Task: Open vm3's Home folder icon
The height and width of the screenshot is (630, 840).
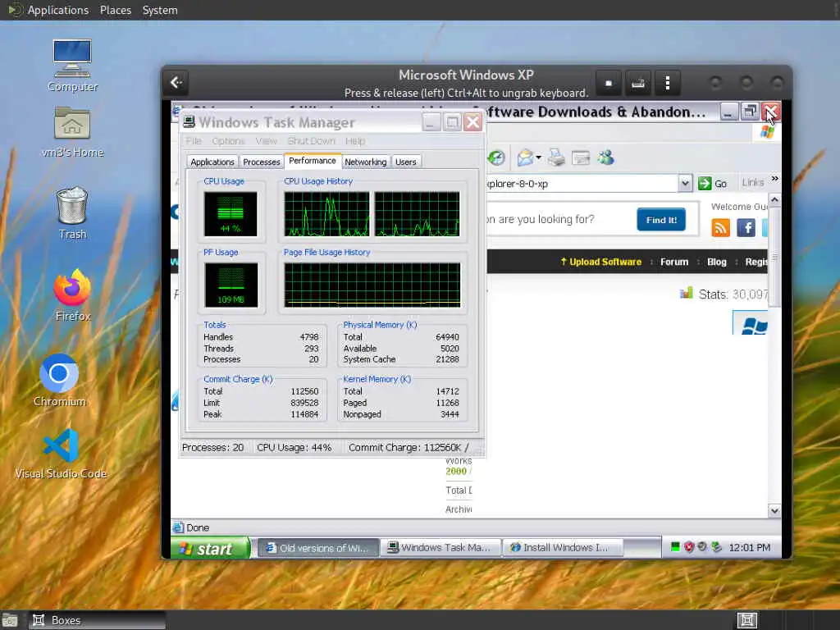Action: (x=72, y=131)
